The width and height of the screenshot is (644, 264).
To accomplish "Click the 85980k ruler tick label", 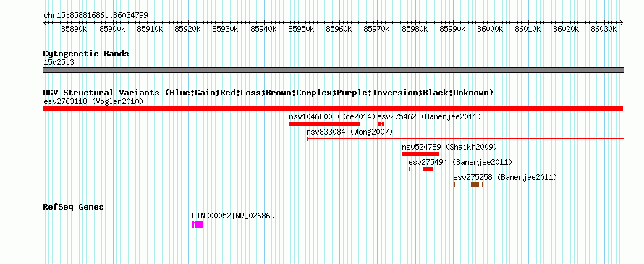I will point(415,29).
